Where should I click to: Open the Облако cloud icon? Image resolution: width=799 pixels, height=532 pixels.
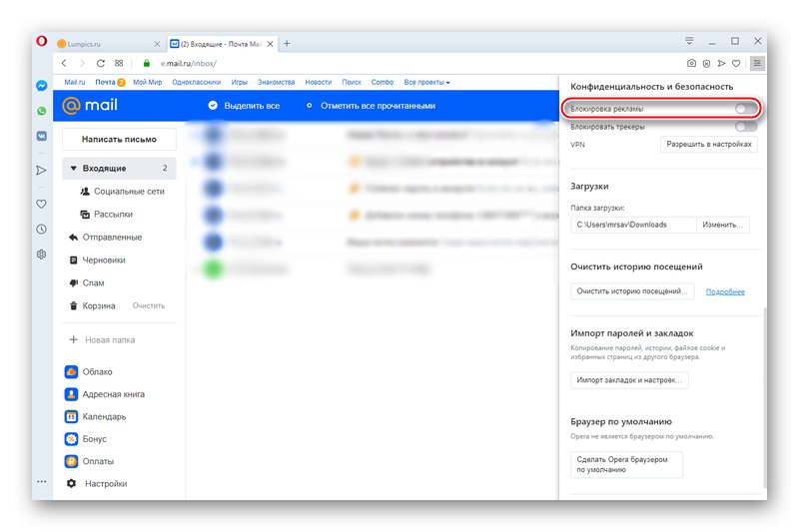point(71,371)
